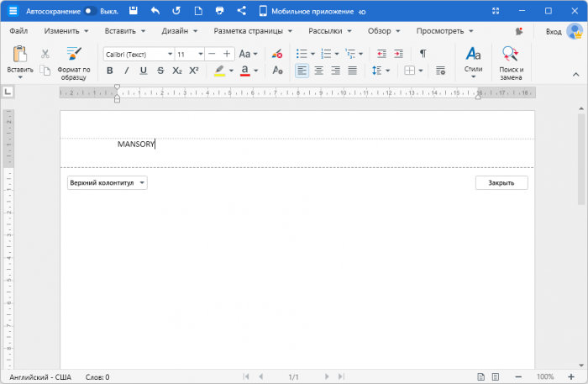Viewport: 588px width, 384px height.
Task: Show paragraph marks (pilcrow) icon
Action: coord(423,53)
